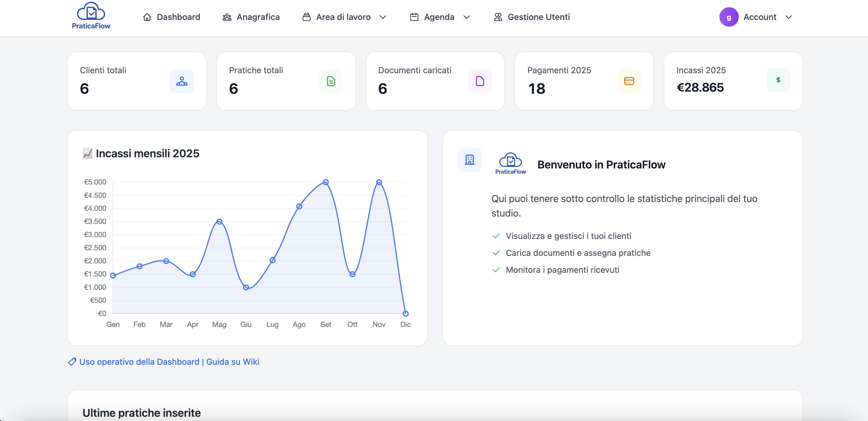This screenshot has height=421, width=868.
Task: Click the Nov peak data point
Action: pyautogui.click(x=379, y=182)
